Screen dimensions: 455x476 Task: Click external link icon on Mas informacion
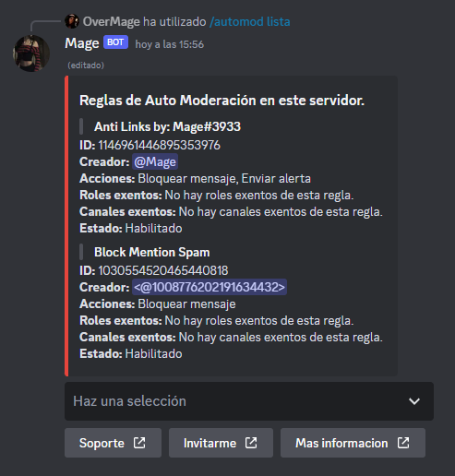tap(403, 443)
